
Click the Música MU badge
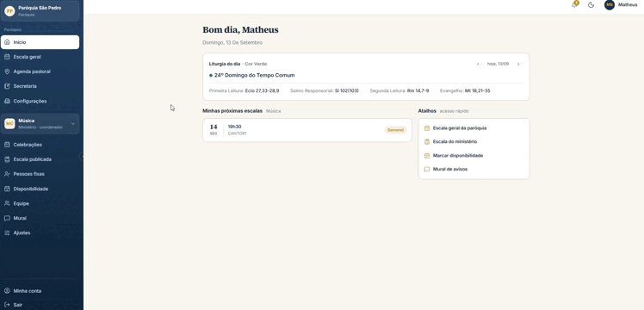tap(9, 124)
